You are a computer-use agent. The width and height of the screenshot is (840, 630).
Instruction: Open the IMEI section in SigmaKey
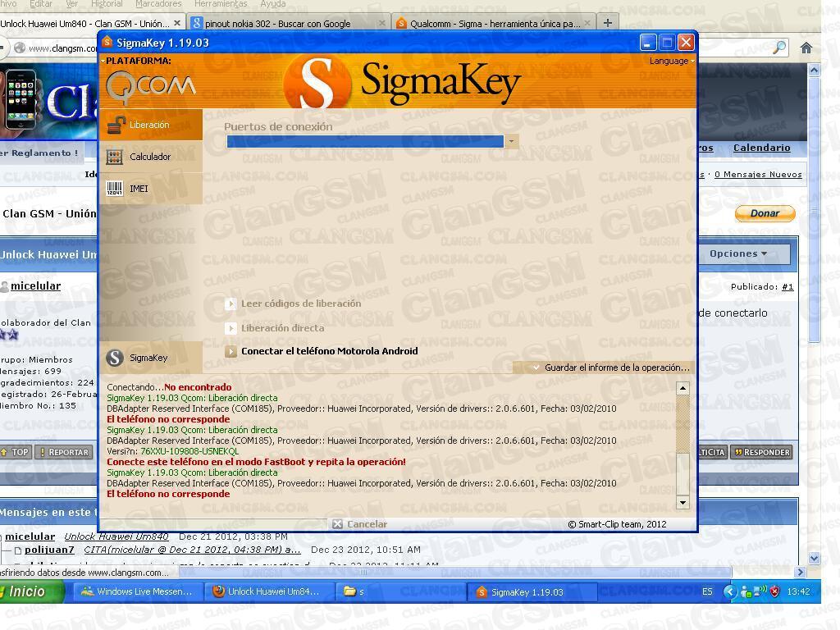[151, 189]
